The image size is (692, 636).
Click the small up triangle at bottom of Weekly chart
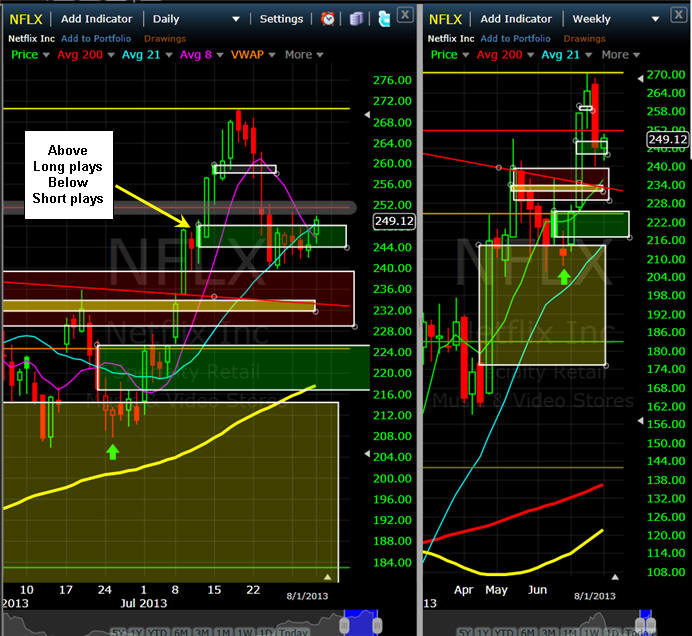615,576
